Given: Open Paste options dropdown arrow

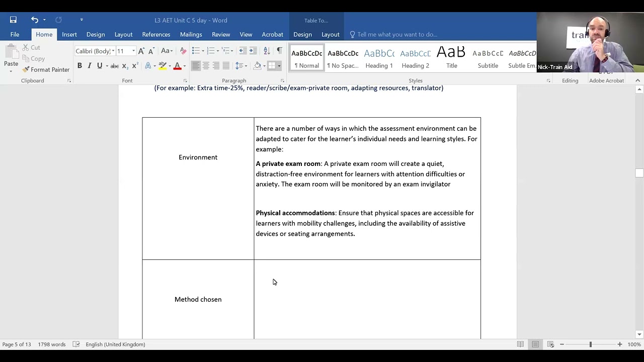Looking at the screenshot, I should (11, 71).
